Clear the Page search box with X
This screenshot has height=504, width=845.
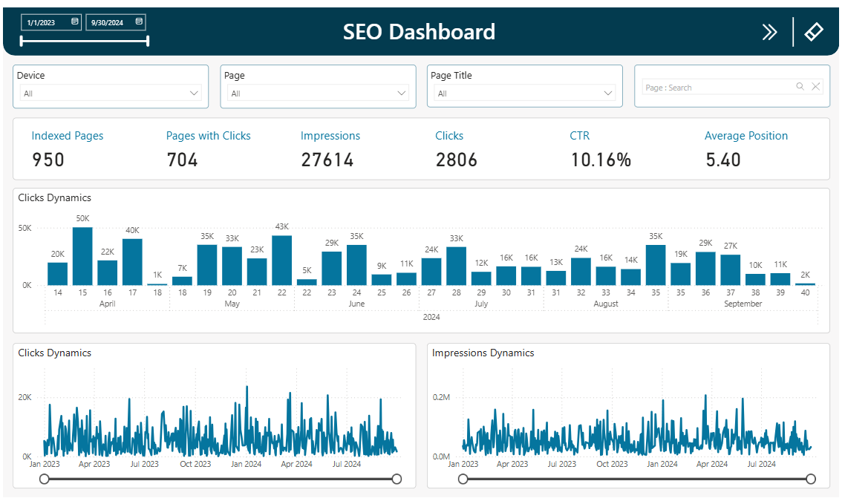tap(816, 86)
